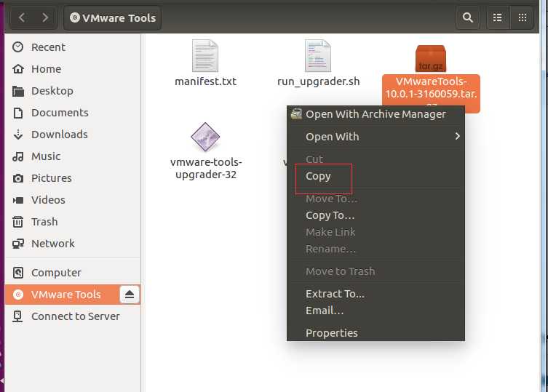Viewport: 548px width, 392px height.
Task: Choose Move To… from context menu
Action: click(x=376, y=199)
